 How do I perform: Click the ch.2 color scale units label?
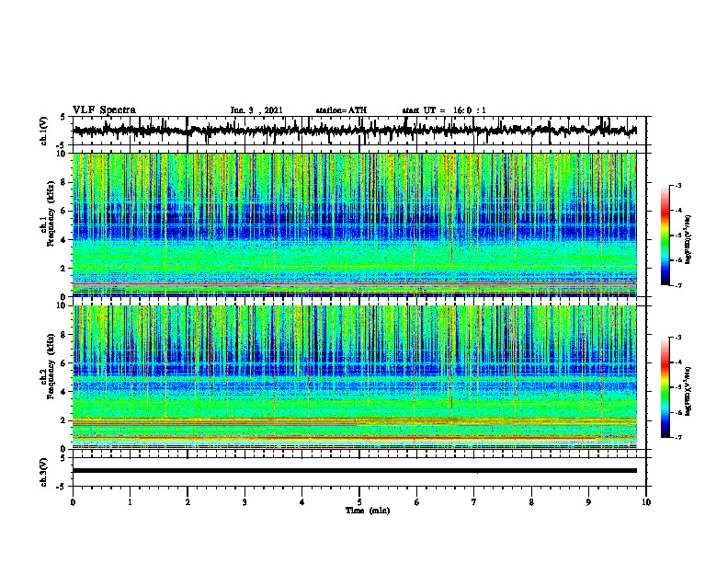tap(688, 391)
